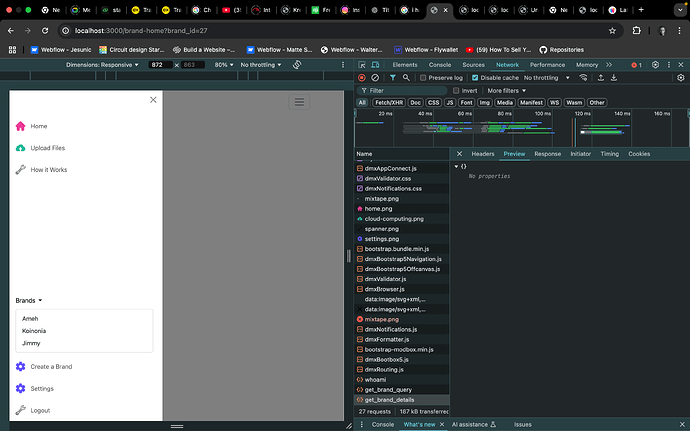
Task: Show more DevTools tabs chevron
Action: tap(609, 65)
